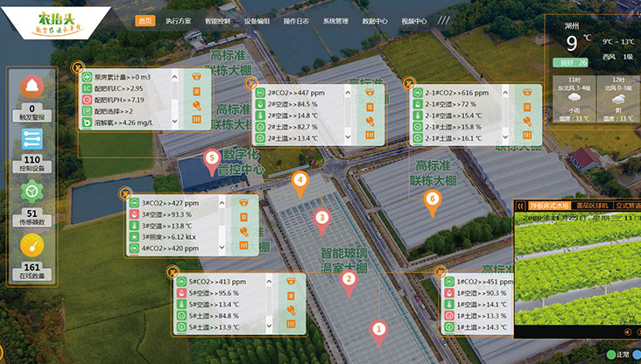
Task: Click the wrench icon in 3#CO2 panel
Action: (244, 233)
